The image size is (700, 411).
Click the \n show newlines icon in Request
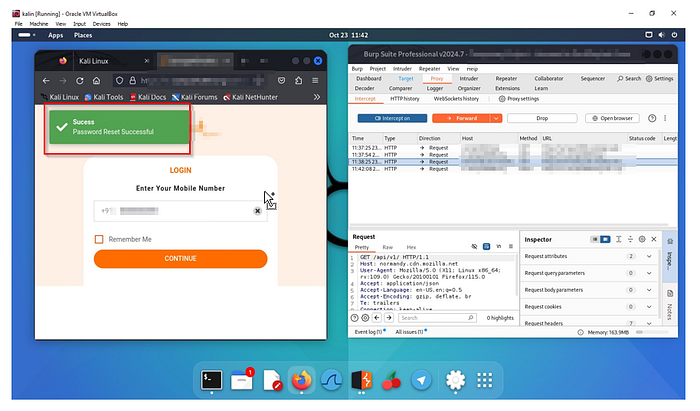[499, 246]
